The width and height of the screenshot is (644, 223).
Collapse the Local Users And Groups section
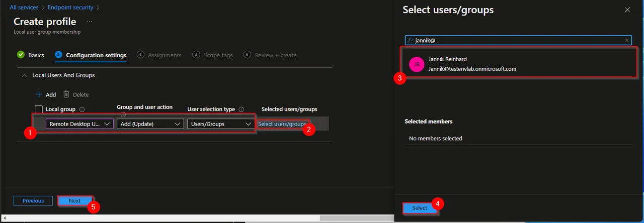coord(24,75)
